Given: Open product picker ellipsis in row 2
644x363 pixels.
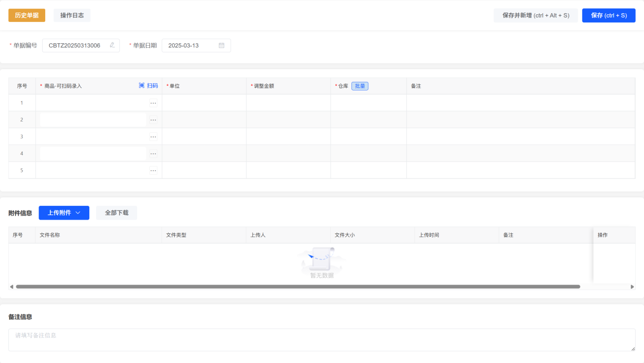Looking at the screenshot, I should [x=153, y=120].
